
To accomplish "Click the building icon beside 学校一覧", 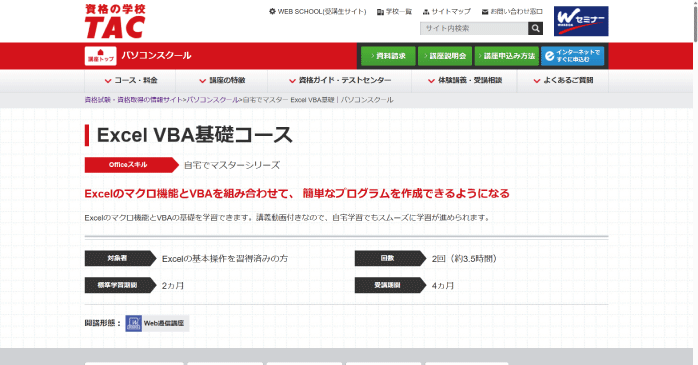I will [380, 12].
